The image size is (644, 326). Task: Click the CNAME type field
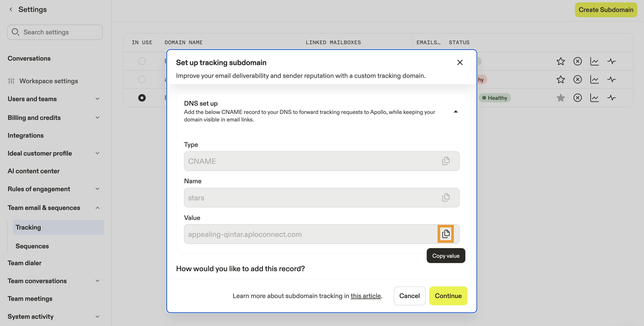point(322,161)
